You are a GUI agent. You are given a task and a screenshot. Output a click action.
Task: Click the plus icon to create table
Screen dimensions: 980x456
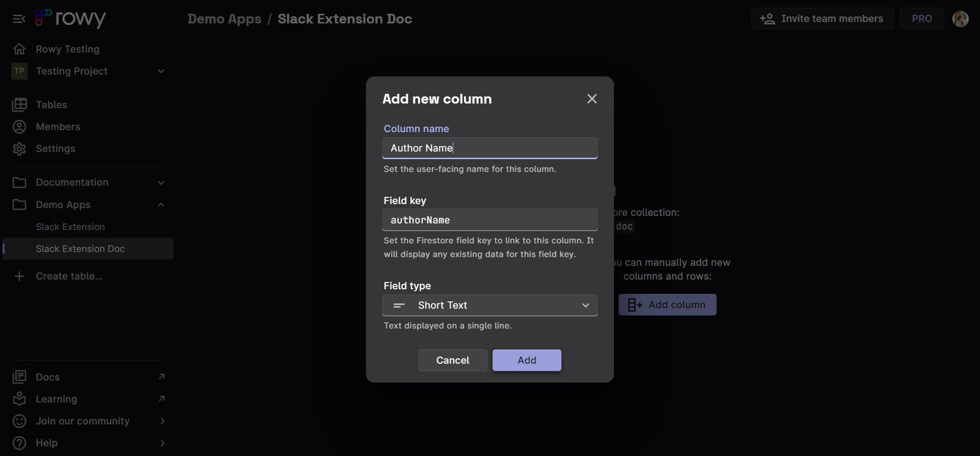pyautogui.click(x=19, y=276)
